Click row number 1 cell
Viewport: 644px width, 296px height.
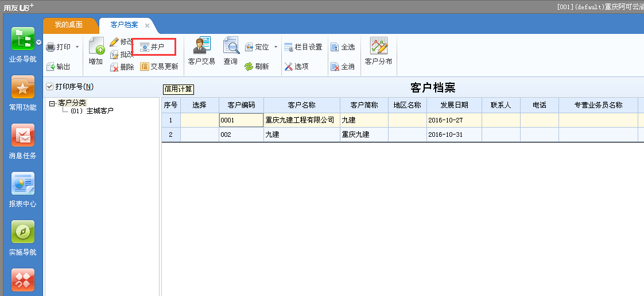click(170, 120)
